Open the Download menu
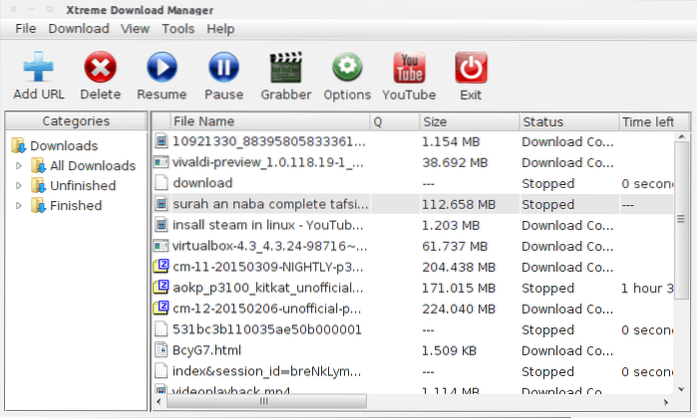697x418 pixels. [x=78, y=29]
